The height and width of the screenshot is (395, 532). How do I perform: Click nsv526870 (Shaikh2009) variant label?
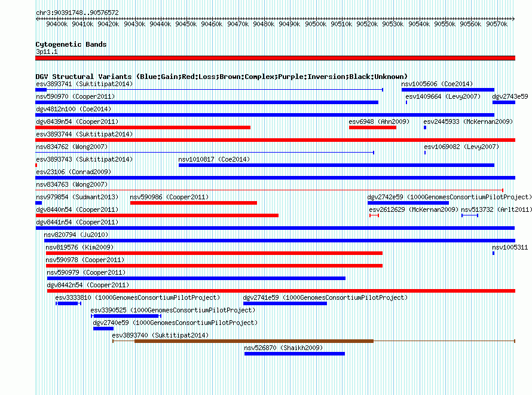tap(283, 348)
